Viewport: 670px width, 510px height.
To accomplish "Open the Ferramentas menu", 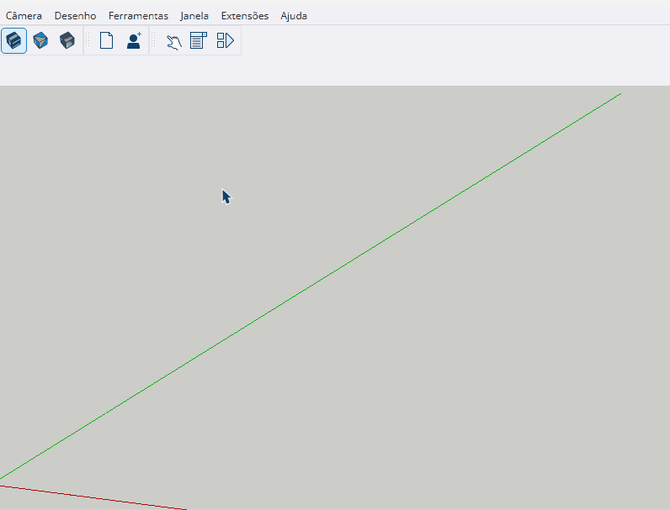I will click(138, 16).
